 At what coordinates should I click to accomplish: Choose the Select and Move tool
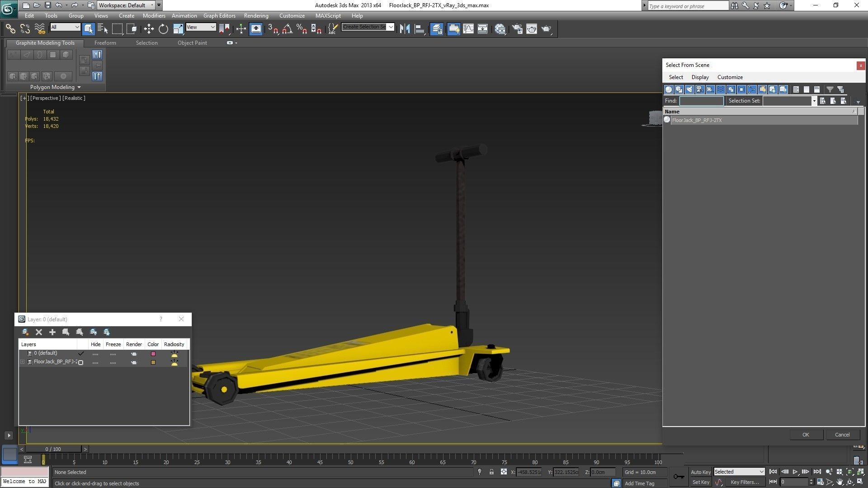click(x=149, y=29)
